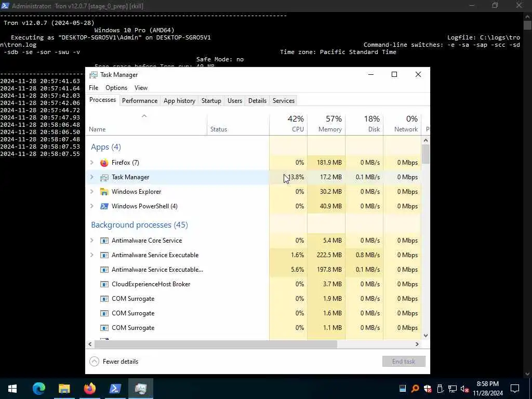Image resolution: width=532 pixels, height=399 pixels.
Task: Click the scroll right arrow in Task Manager
Action: tap(417, 344)
